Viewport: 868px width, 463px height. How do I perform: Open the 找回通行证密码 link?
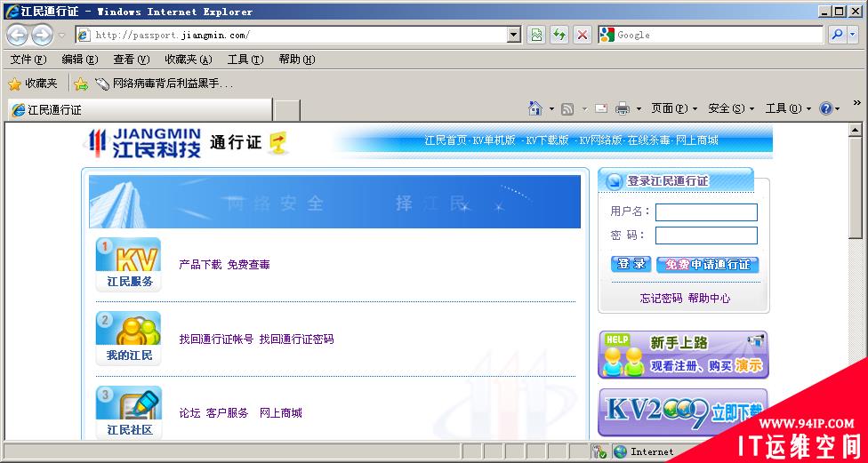(x=297, y=339)
